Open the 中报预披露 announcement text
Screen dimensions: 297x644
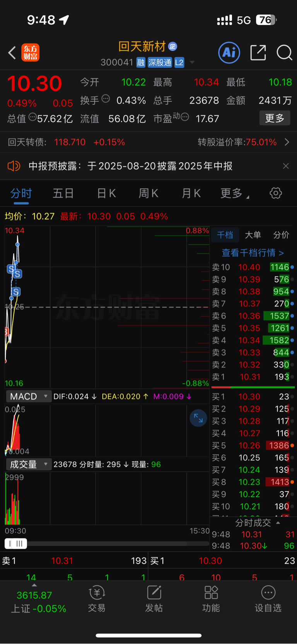pyautogui.click(x=131, y=166)
